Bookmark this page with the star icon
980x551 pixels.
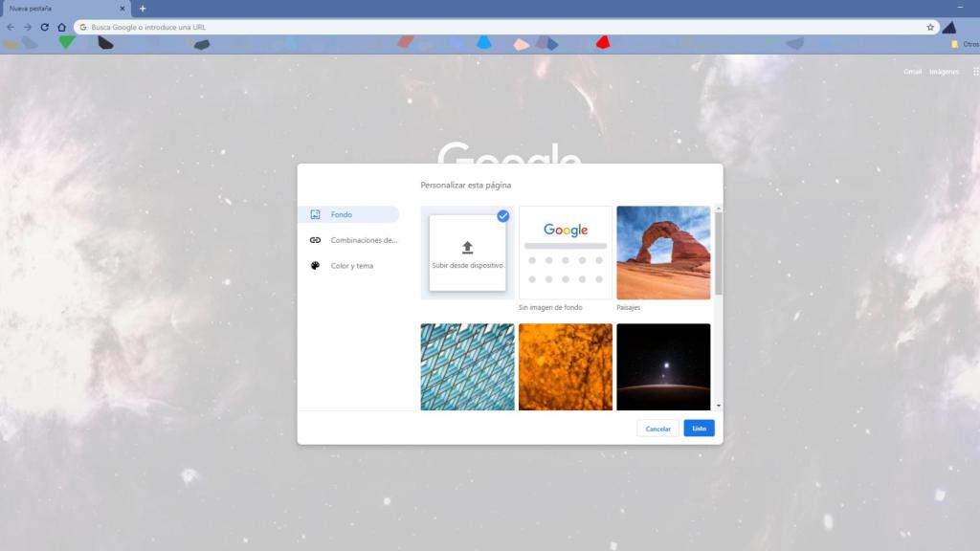point(930,27)
